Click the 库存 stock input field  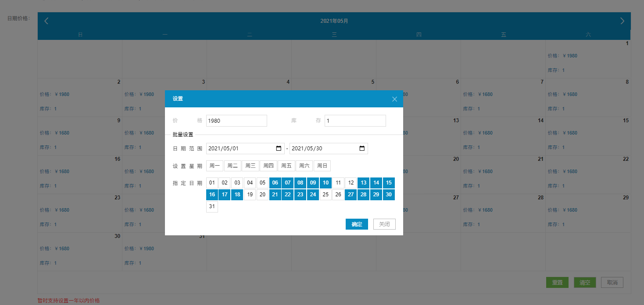tap(355, 121)
